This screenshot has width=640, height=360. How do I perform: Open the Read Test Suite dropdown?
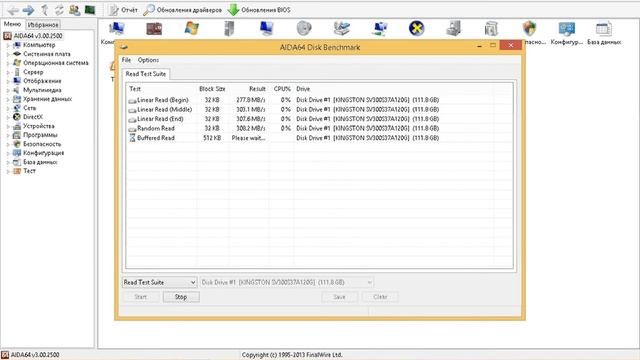pyautogui.click(x=160, y=282)
